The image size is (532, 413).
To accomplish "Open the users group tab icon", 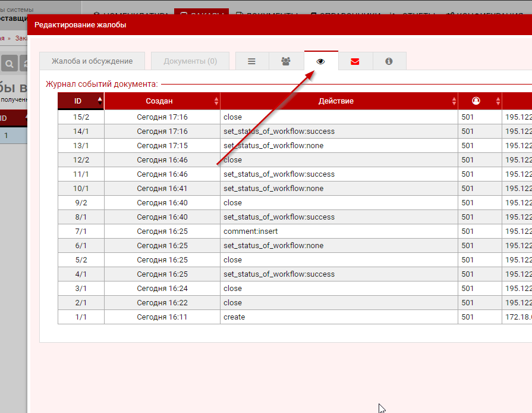I will point(286,61).
